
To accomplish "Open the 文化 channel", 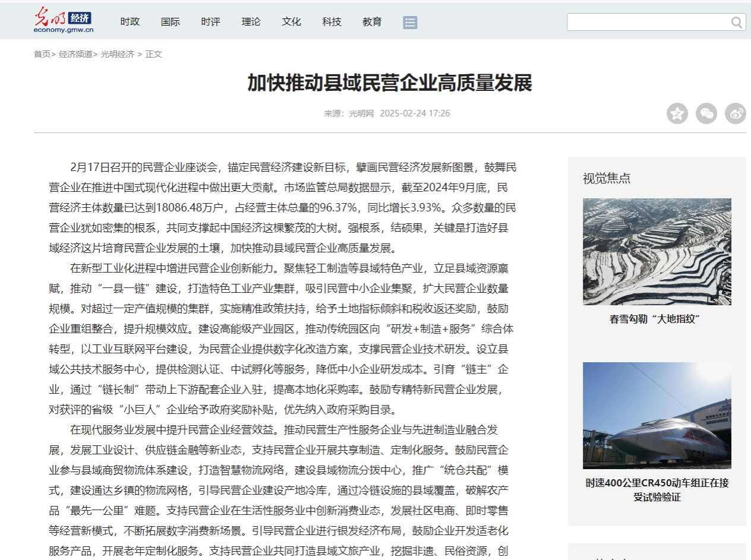I will pos(291,21).
